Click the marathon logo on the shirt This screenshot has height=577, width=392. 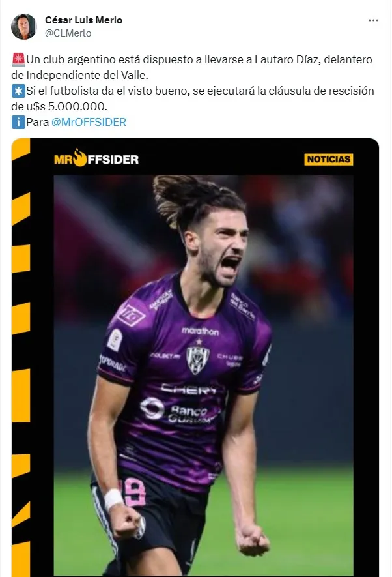point(200,331)
